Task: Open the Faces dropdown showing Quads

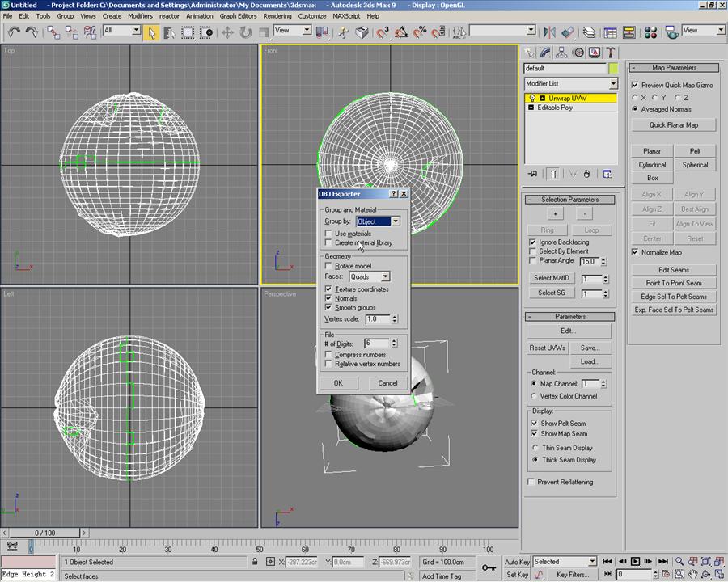Action: (x=385, y=276)
